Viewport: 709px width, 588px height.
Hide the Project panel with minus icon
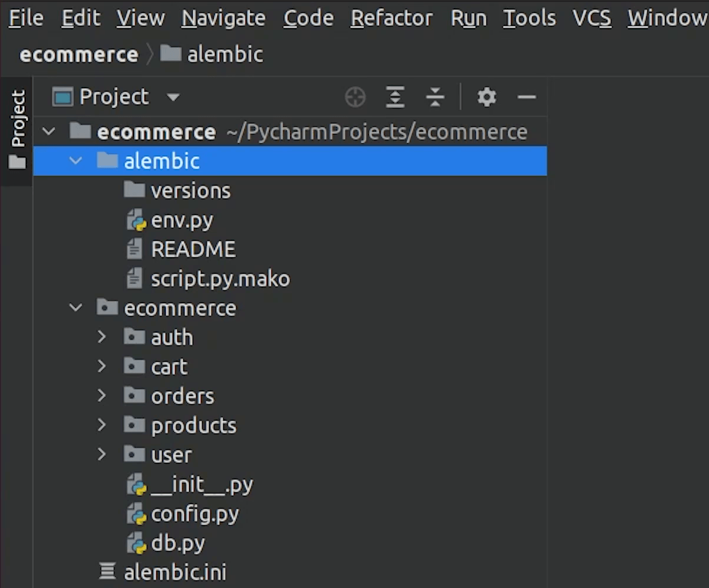coord(526,97)
